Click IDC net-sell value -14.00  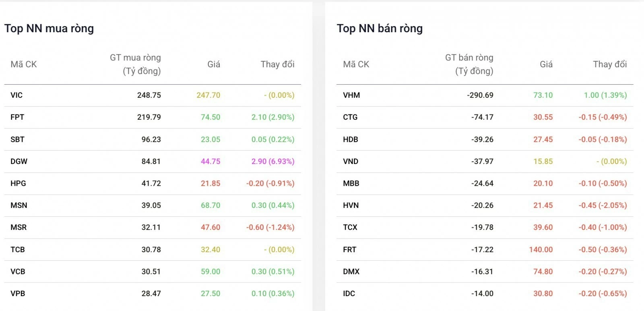click(x=482, y=293)
